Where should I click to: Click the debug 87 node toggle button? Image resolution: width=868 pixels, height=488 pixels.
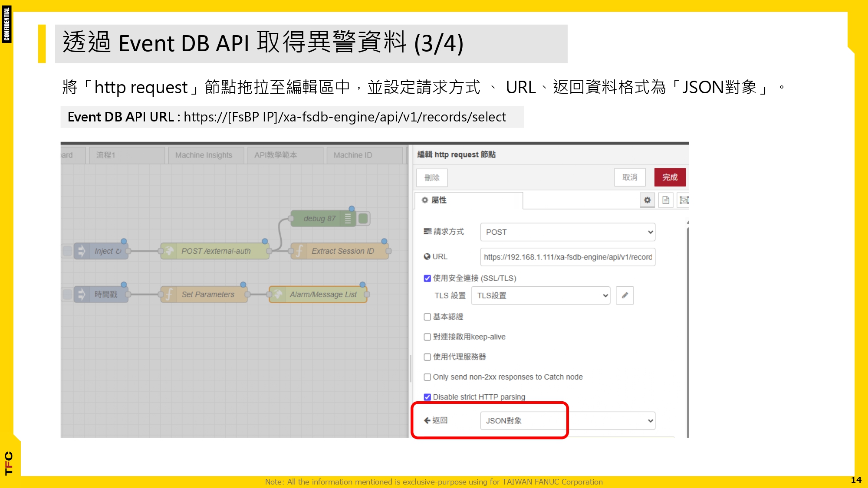[x=364, y=219]
